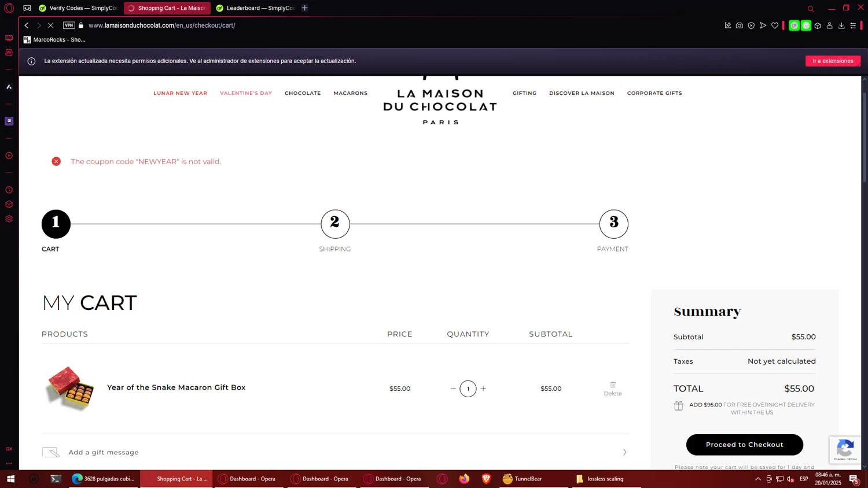Image resolution: width=868 pixels, height=488 pixels.
Task: Open History clock icon in the sidebar
Action: tap(9, 190)
